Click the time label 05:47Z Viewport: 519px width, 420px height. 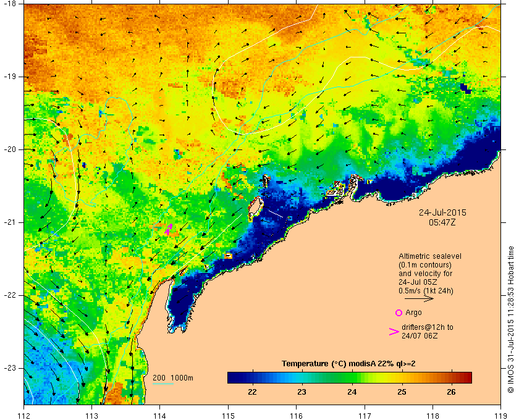[442, 222]
